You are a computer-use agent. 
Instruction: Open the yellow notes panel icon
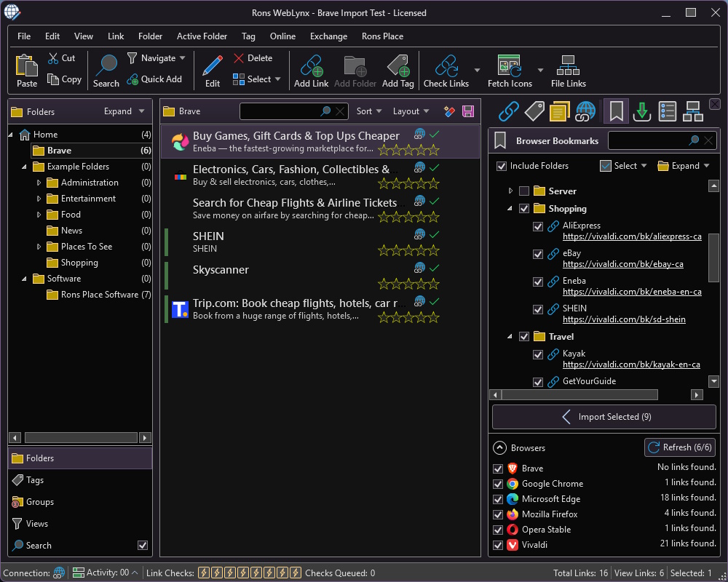[x=559, y=111]
